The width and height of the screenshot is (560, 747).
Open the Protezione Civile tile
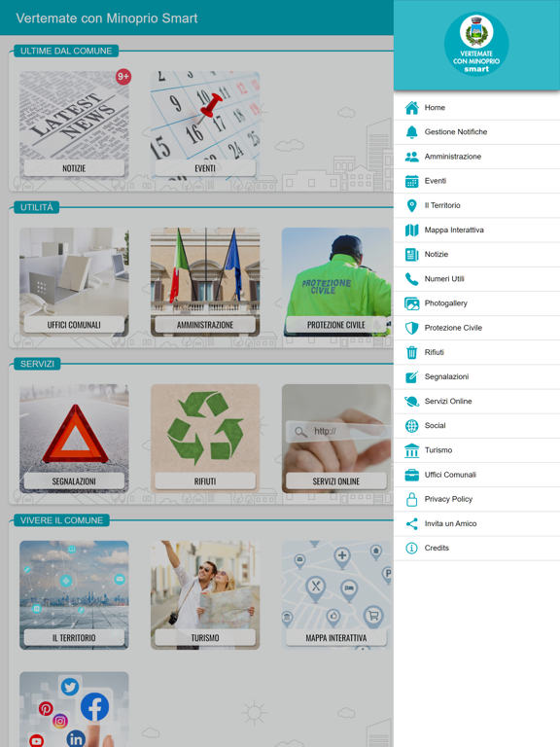point(336,282)
